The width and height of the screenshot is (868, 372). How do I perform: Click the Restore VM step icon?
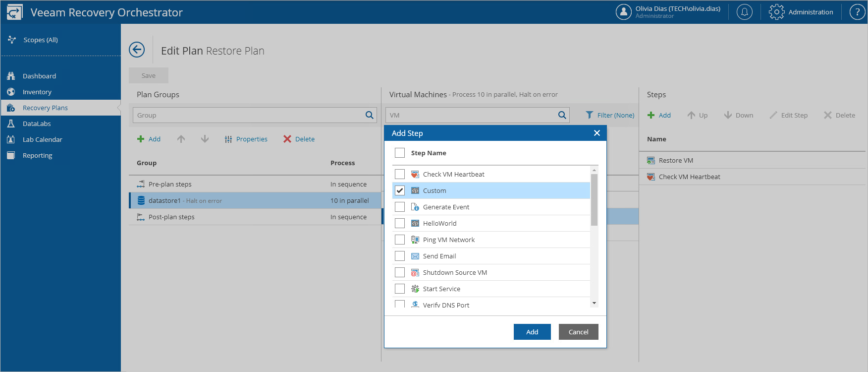click(651, 160)
